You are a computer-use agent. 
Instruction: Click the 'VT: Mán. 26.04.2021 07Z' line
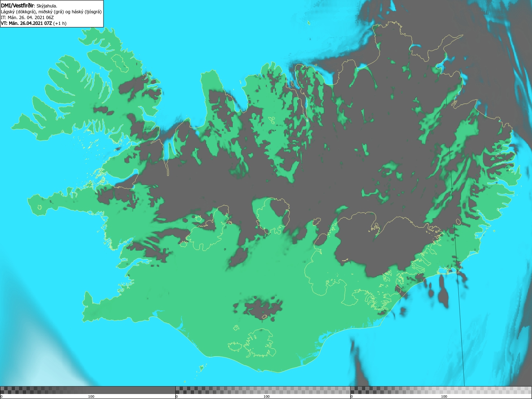34,23
